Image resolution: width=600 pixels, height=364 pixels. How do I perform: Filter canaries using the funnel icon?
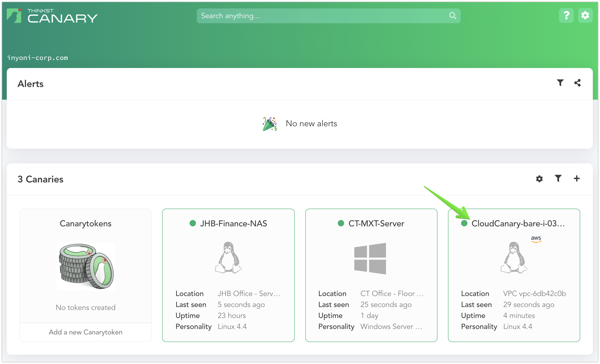point(558,178)
